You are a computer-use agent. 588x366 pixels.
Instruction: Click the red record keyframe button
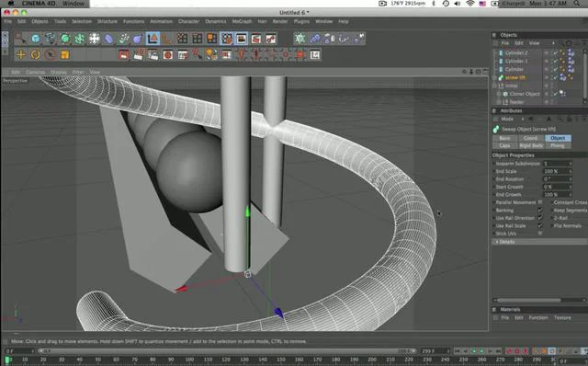coord(509,351)
